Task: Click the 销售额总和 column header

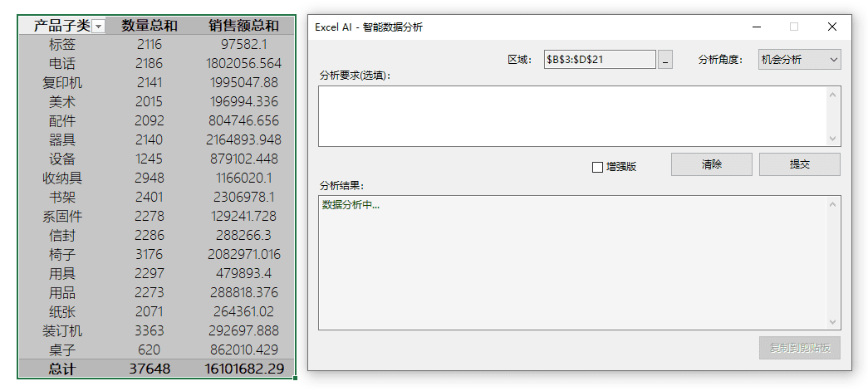Action: point(244,26)
